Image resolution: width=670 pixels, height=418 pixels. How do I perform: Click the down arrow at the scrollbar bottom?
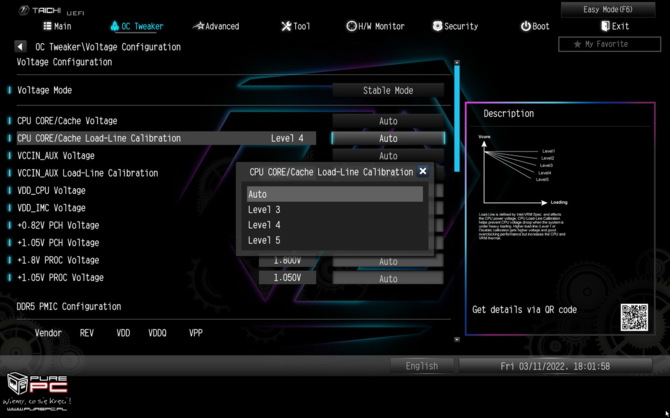pyautogui.click(x=457, y=339)
